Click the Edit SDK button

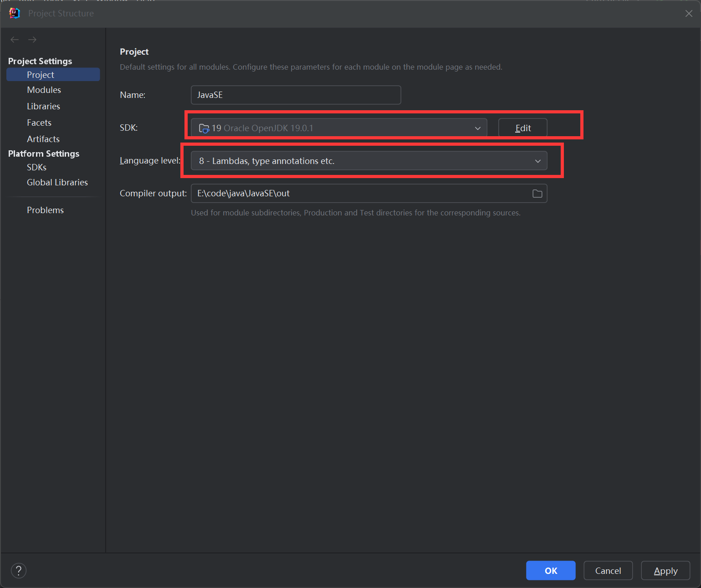[x=522, y=128]
